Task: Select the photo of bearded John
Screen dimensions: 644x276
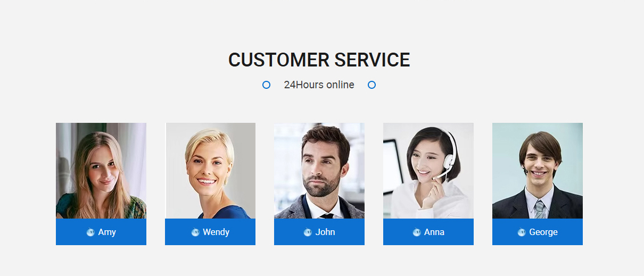Action: (x=319, y=171)
